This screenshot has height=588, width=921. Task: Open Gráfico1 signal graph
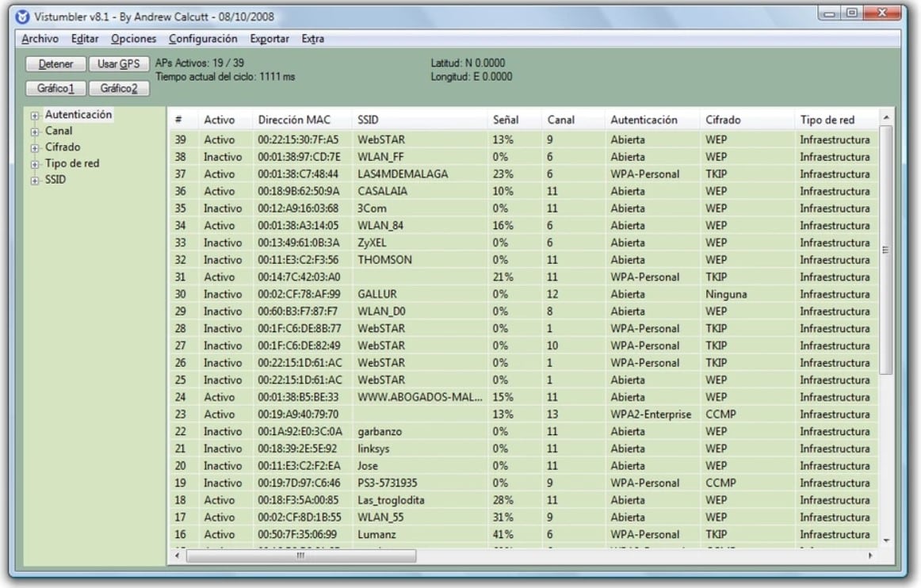click(55, 88)
